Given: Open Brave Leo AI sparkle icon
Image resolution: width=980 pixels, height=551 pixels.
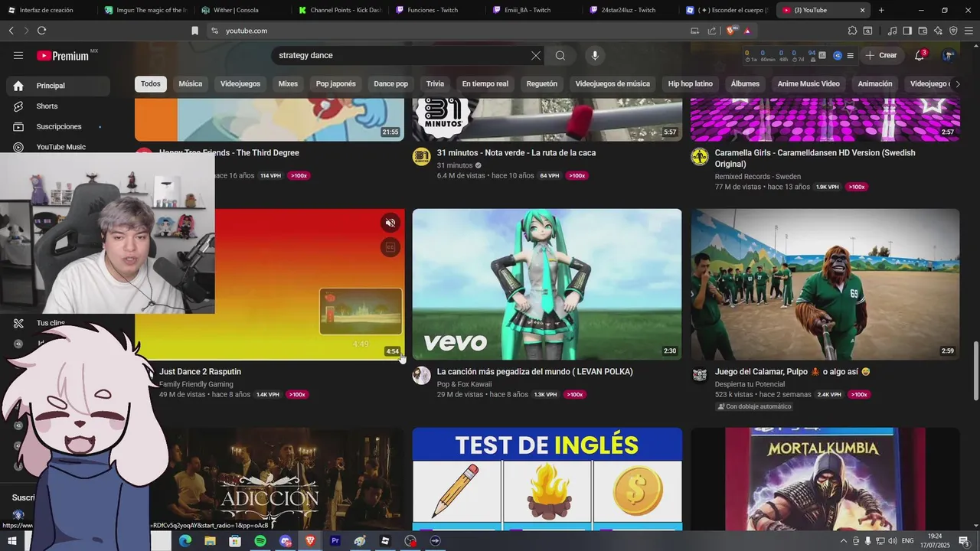Looking at the screenshot, I should [x=938, y=31].
